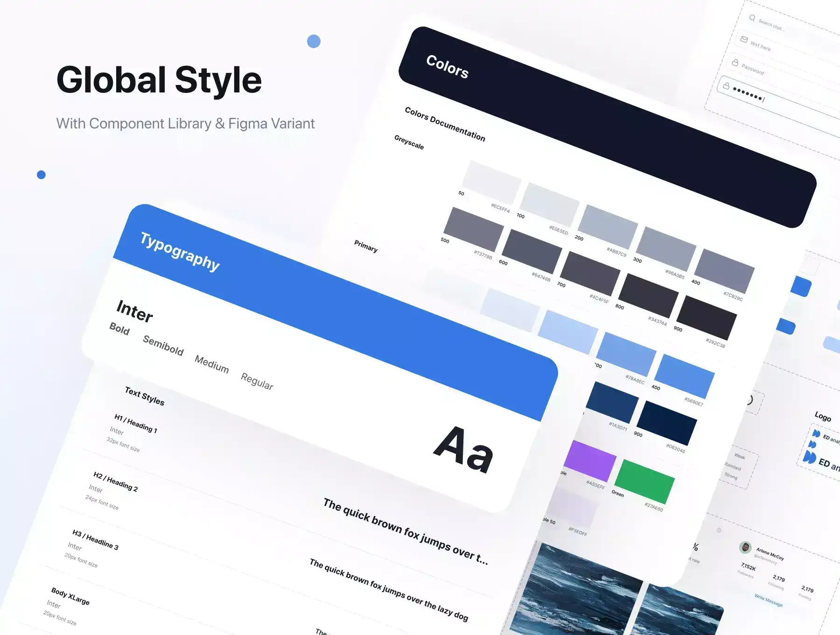
Task: Select the dark navy #062046 swatch
Action: 666,423
